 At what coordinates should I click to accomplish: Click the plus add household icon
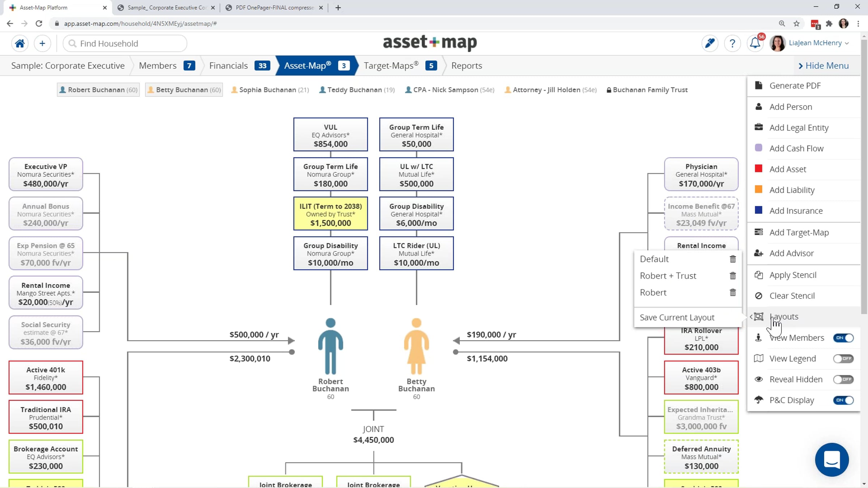click(42, 43)
